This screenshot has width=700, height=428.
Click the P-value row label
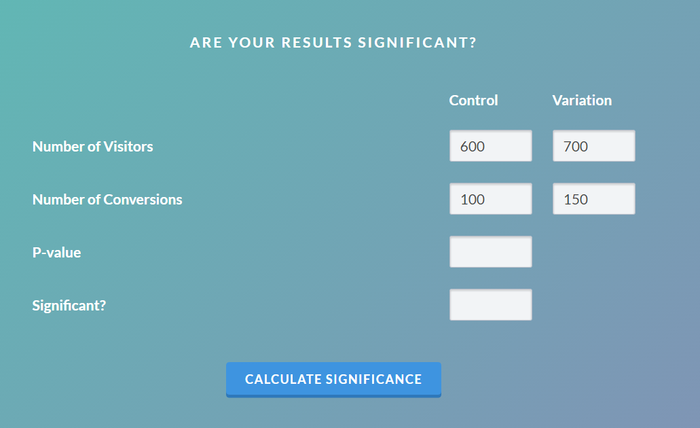(56, 252)
